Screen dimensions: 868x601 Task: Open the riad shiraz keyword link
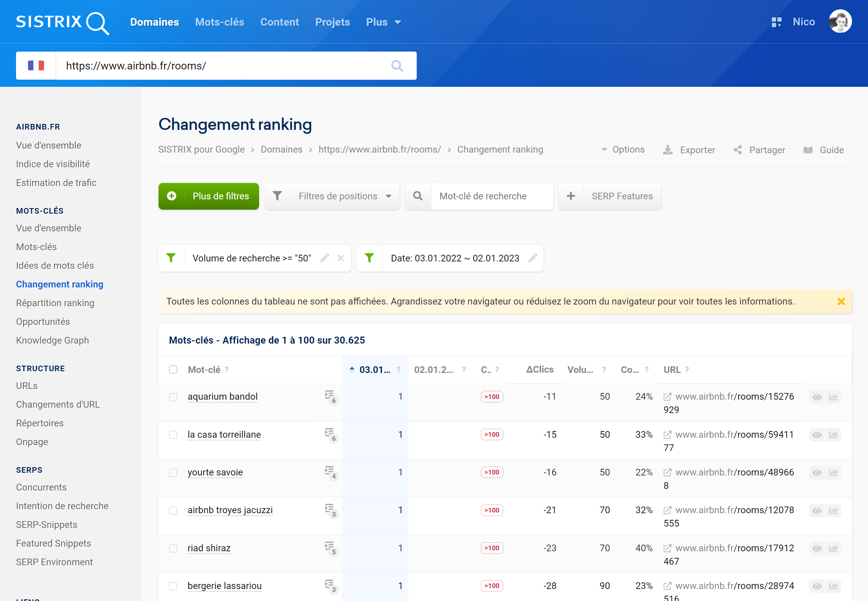point(209,548)
